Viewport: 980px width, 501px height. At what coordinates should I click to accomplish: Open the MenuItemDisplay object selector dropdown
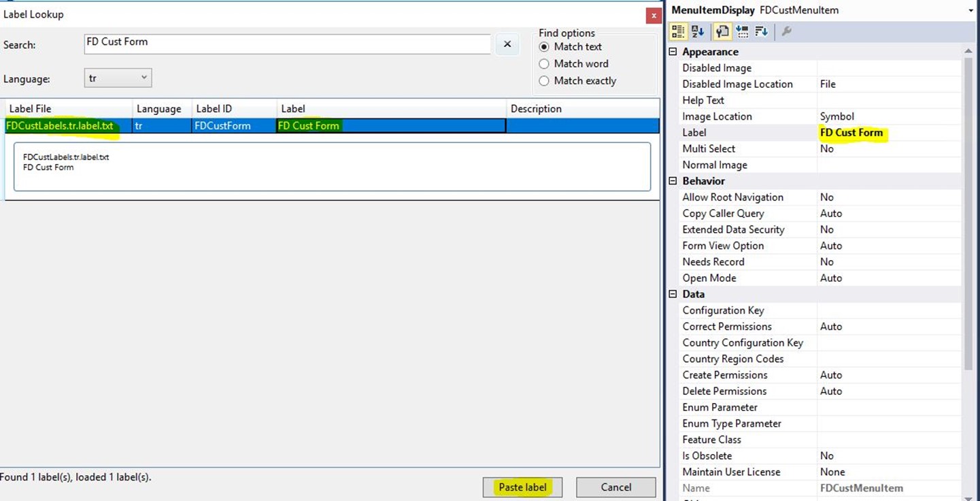970,10
